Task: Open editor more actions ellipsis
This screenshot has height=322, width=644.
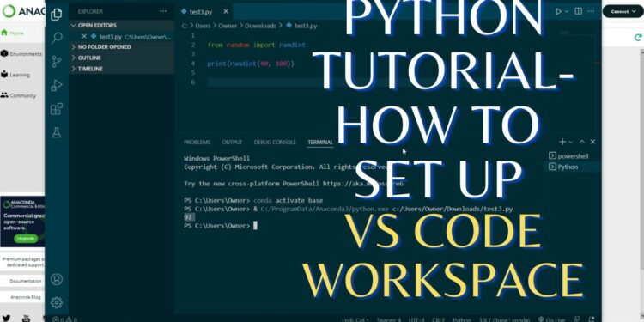Action: [592, 11]
